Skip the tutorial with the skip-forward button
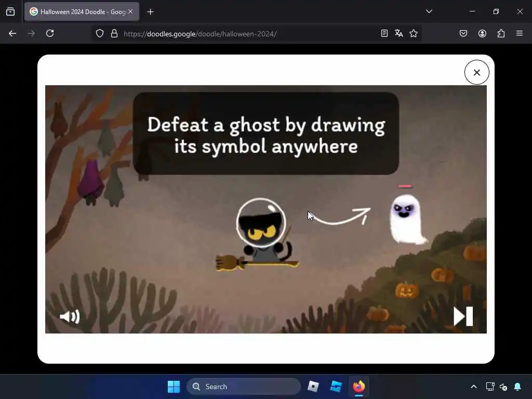 [x=463, y=316]
